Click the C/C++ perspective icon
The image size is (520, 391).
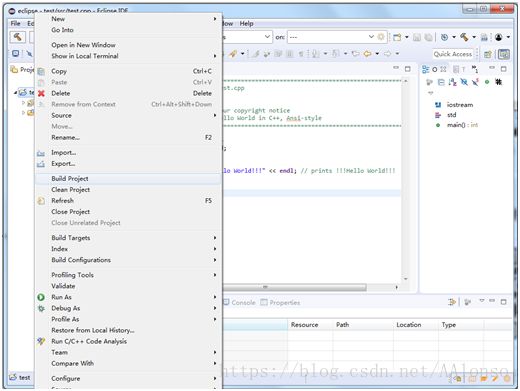coord(504,54)
